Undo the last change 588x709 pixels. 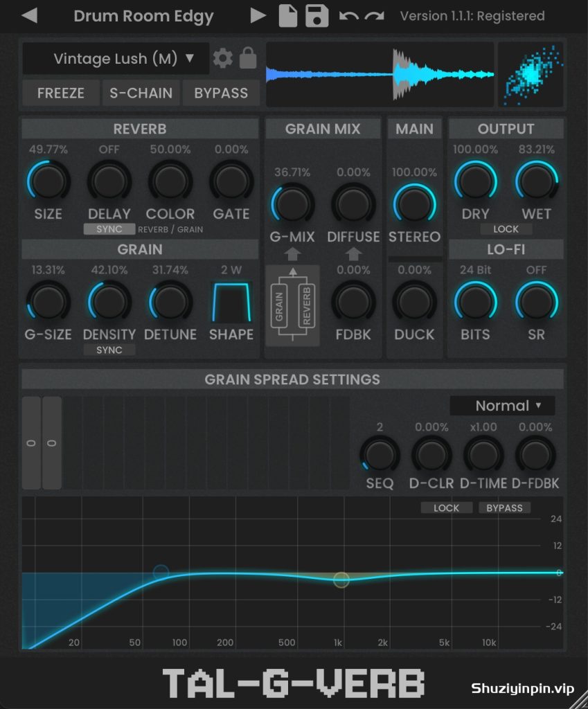tap(348, 17)
